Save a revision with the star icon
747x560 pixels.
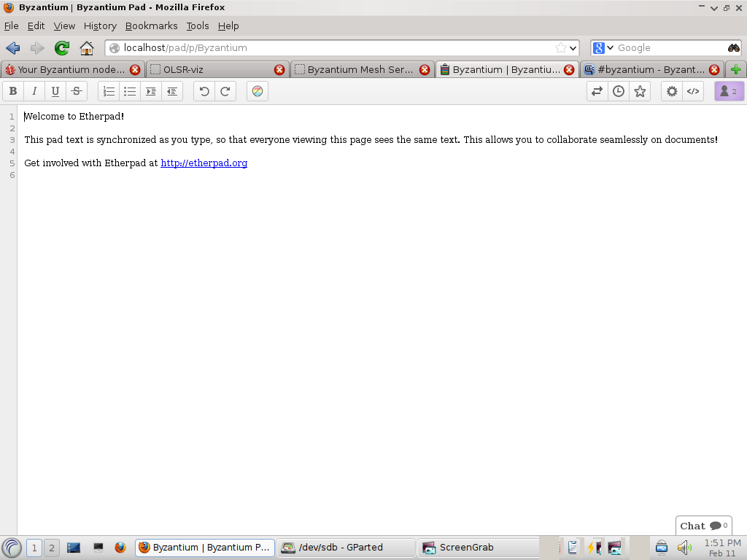(640, 91)
